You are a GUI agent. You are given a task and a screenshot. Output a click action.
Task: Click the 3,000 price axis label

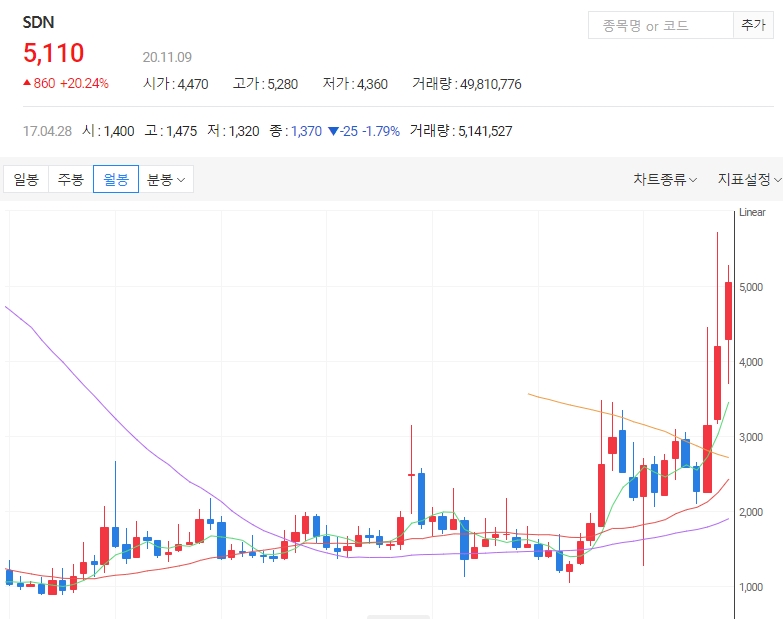751,437
